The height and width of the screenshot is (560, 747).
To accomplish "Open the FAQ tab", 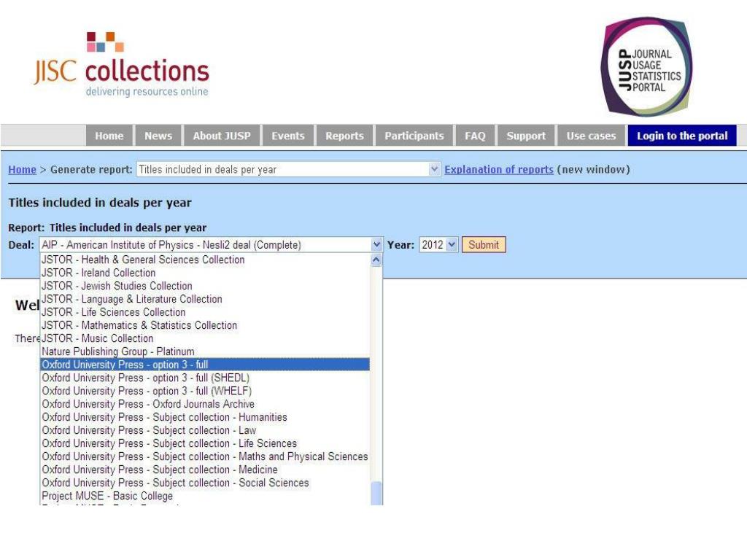I will pyautogui.click(x=475, y=136).
